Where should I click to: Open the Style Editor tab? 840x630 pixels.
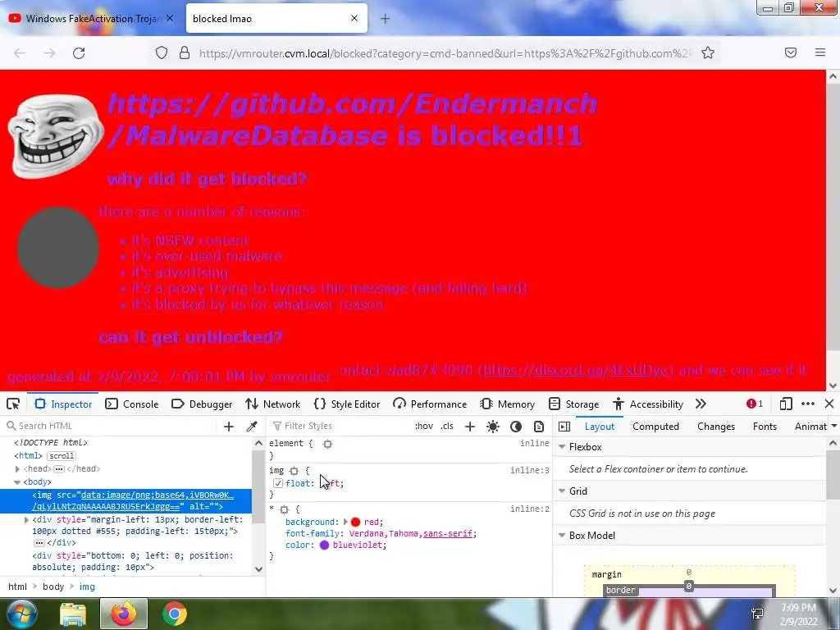[x=347, y=404]
